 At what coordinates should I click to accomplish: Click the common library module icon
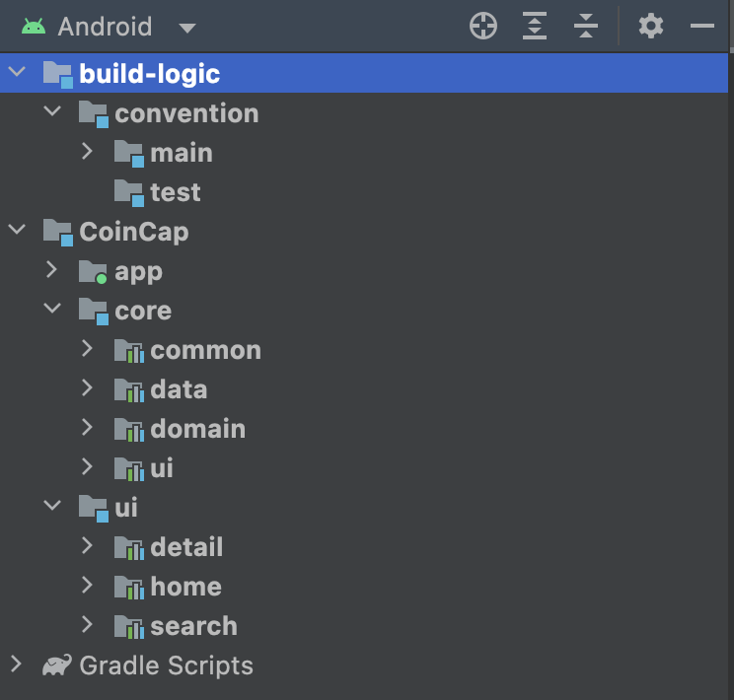pos(128,350)
